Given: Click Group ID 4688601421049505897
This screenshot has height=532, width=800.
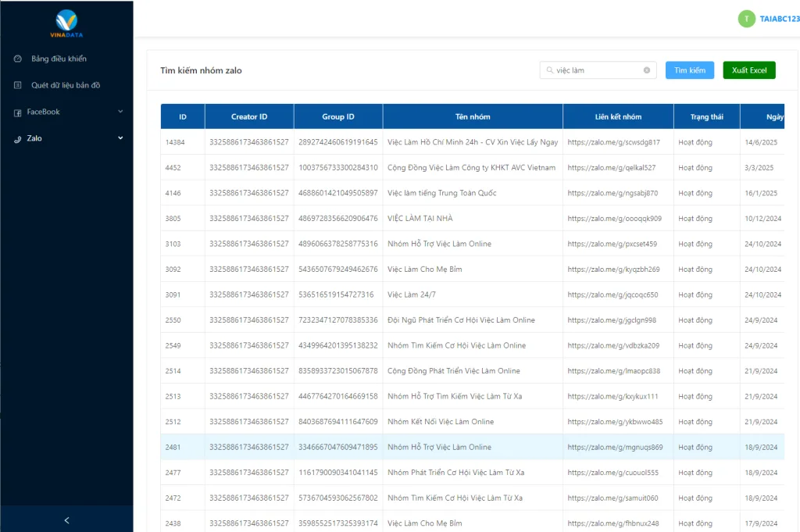Looking at the screenshot, I should click(x=338, y=193).
